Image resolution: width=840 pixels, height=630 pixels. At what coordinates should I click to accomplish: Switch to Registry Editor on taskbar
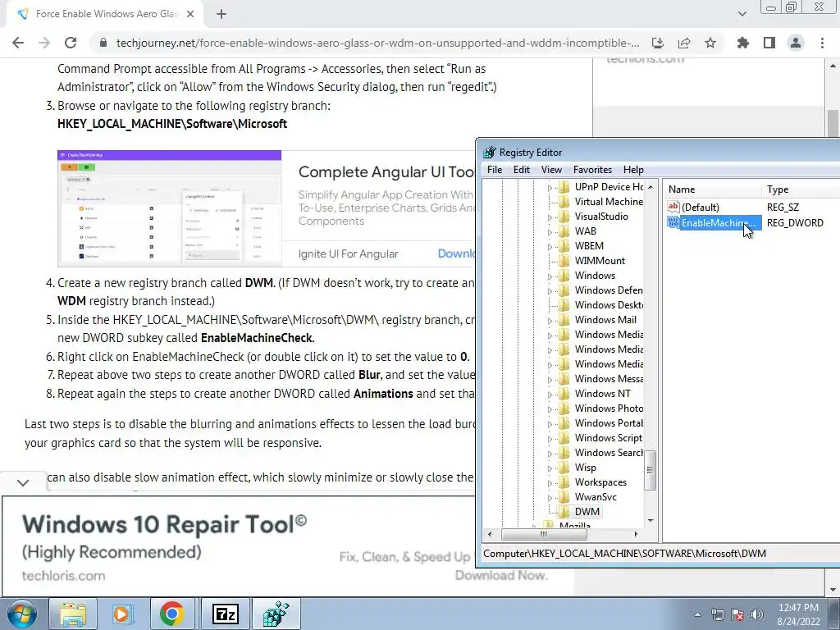coord(276,614)
